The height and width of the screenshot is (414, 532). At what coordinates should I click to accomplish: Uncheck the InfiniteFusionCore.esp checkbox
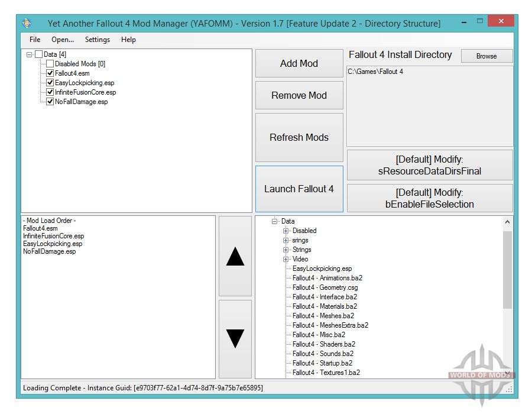coord(50,92)
